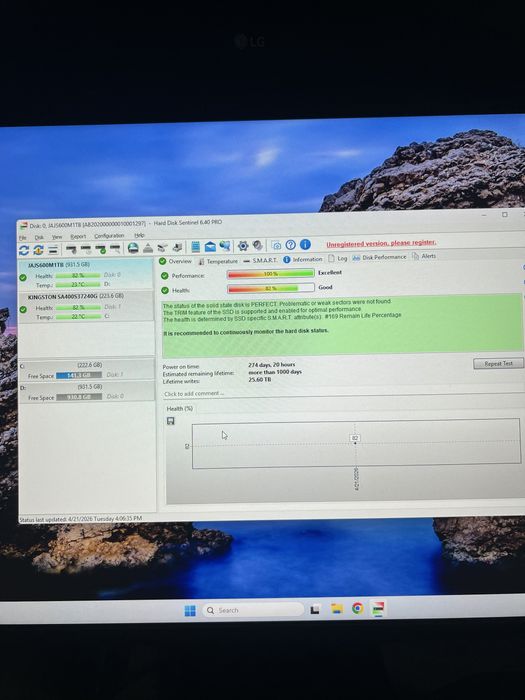525x700 pixels.
Task: Switch to the Information tab
Action: pos(303,259)
